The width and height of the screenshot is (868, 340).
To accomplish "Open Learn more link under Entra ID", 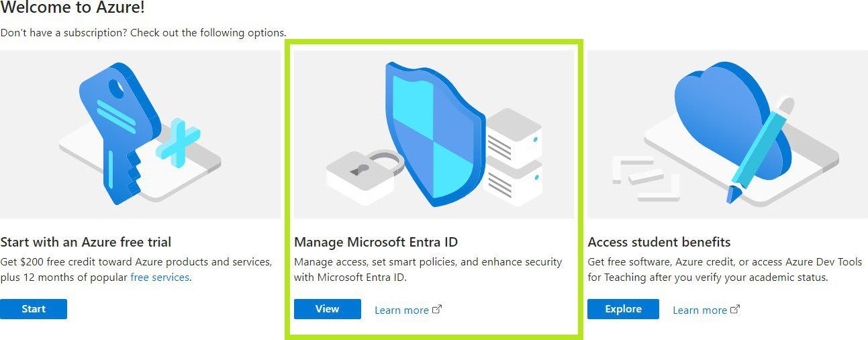I will (401, 310).
